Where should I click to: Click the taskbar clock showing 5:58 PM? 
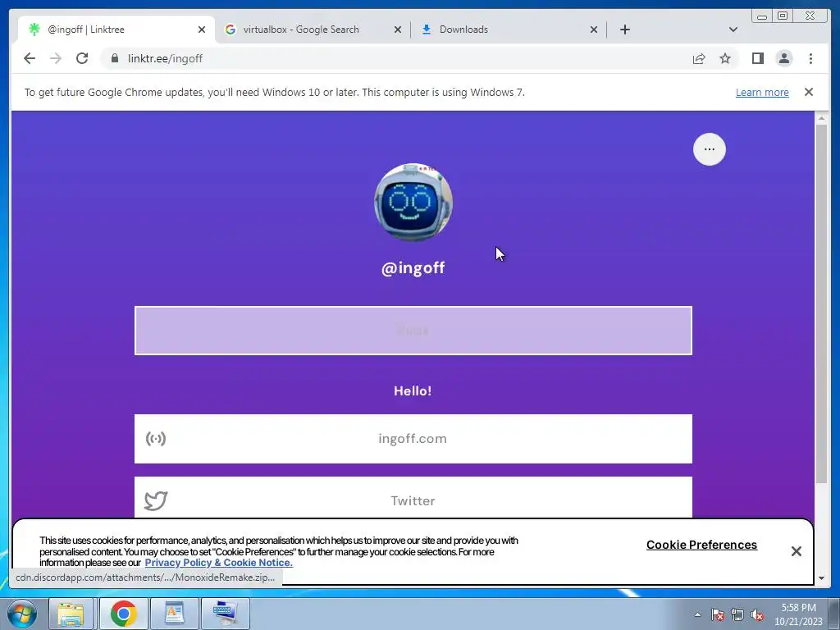click(798, 614)
